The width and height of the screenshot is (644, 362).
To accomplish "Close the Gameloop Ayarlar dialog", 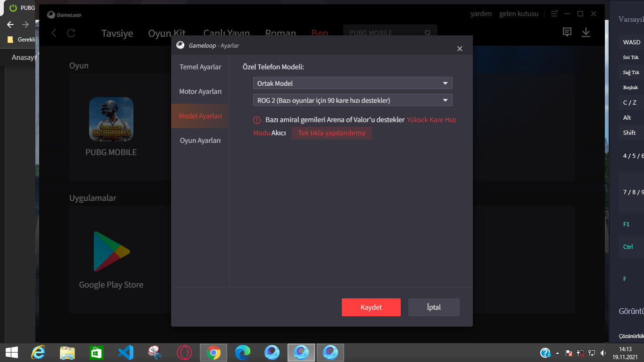I will coord(460,49).
